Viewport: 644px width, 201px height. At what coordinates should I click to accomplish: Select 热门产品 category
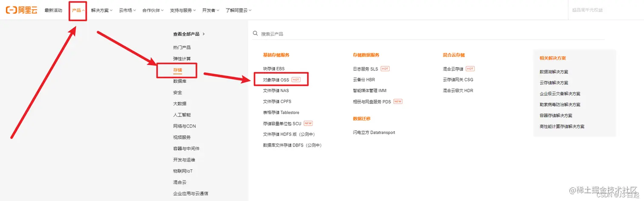[x=182, y=47]
